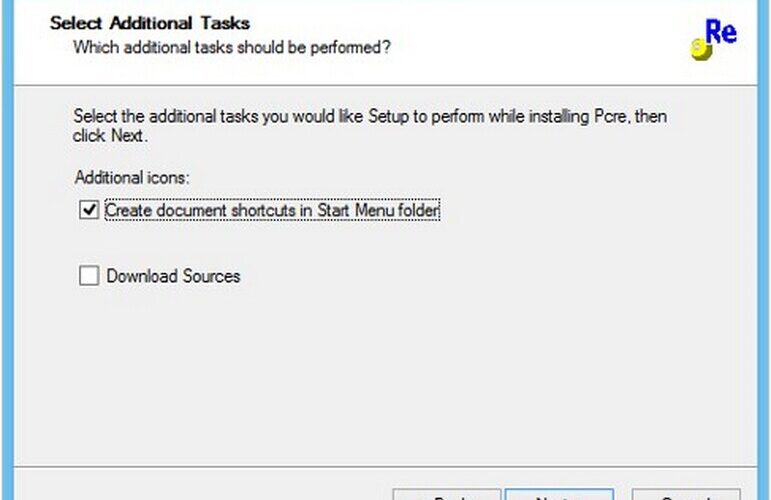Uncheck the Create document shortcuts checkbox
Viewport: 771px width, 500px height.
click(89, 210)
